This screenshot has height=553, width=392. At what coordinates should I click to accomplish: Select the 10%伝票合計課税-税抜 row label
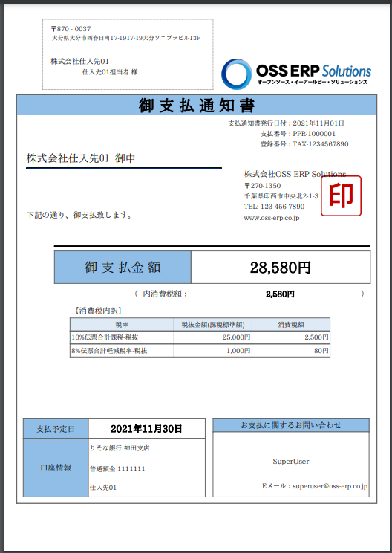(x=105, y=337)
